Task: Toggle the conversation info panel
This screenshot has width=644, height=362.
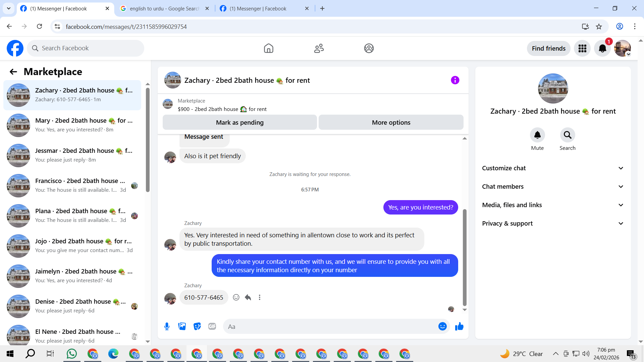Action: click(x=455, y=80)
